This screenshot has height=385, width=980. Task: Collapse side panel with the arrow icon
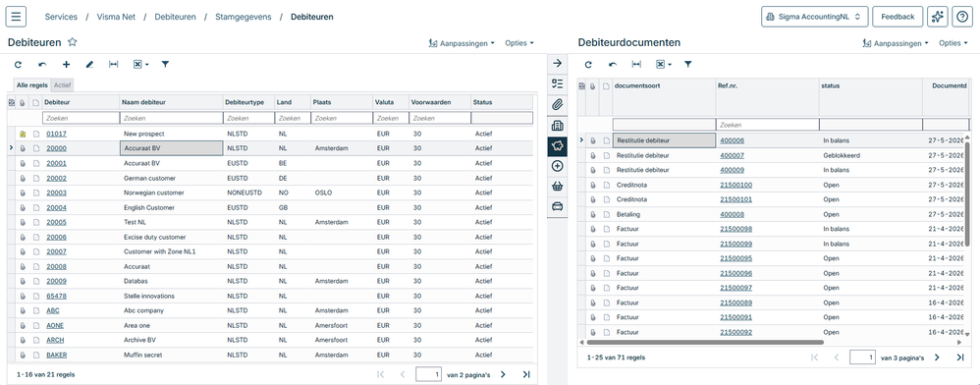pos(558,64)
